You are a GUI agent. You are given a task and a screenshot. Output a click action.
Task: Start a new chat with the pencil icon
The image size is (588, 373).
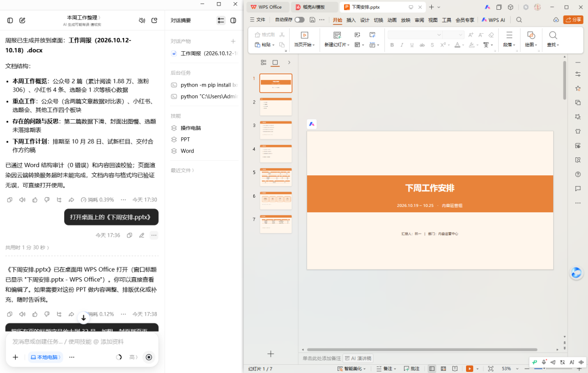coord(22,21)
